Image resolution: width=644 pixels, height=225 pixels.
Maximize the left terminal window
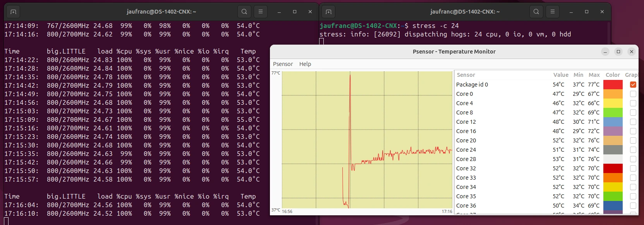(295, 12)
